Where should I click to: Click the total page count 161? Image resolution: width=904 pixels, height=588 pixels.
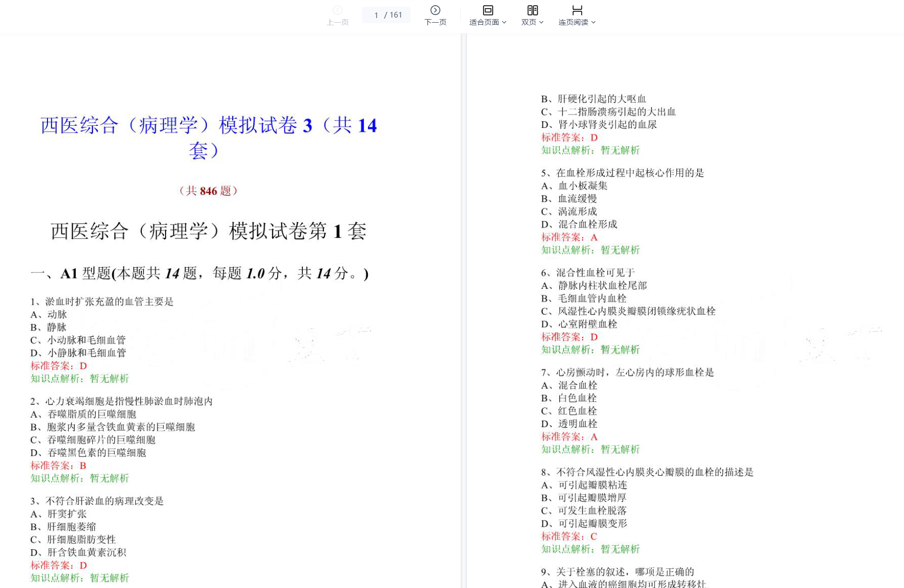[x=396, y=15]
